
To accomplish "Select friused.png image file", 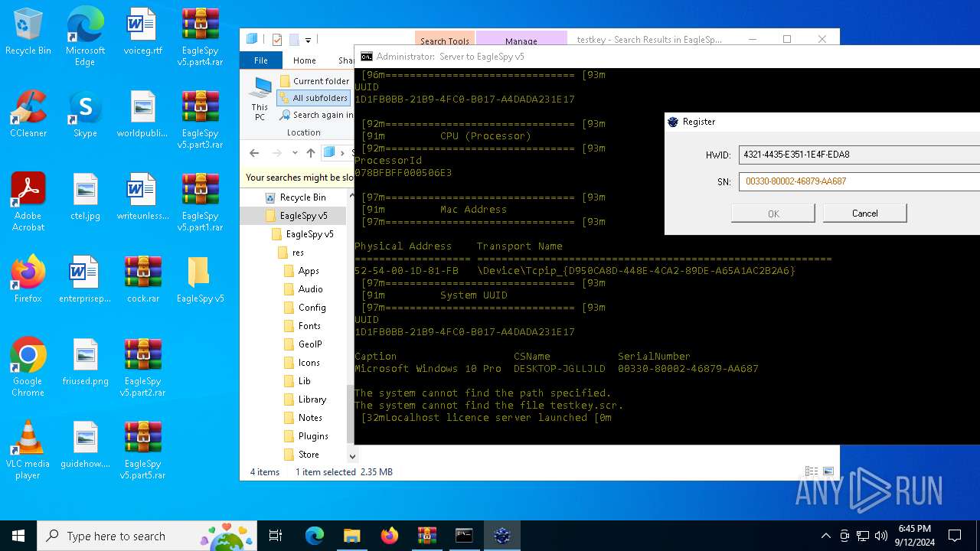I will pos(85,362).
